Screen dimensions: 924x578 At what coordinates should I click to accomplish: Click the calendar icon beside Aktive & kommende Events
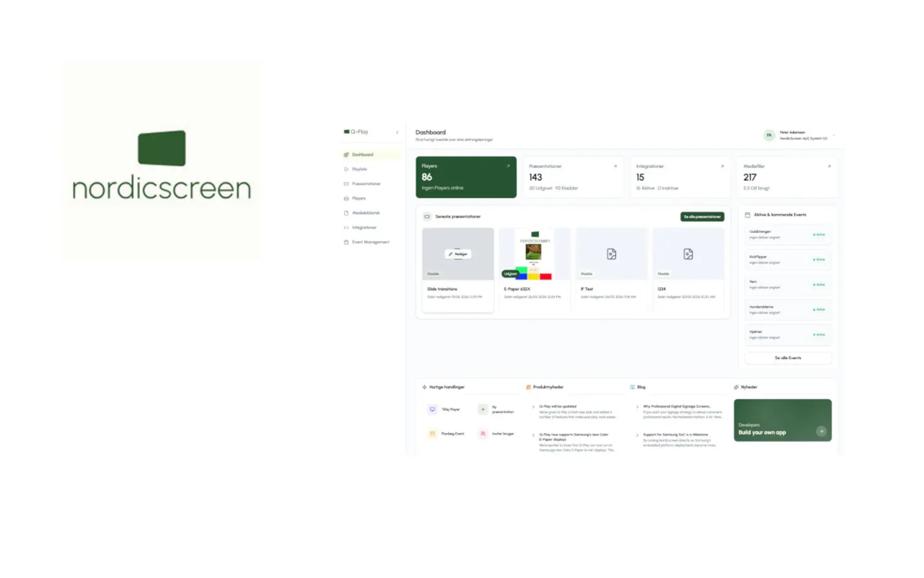click(748, 215)
